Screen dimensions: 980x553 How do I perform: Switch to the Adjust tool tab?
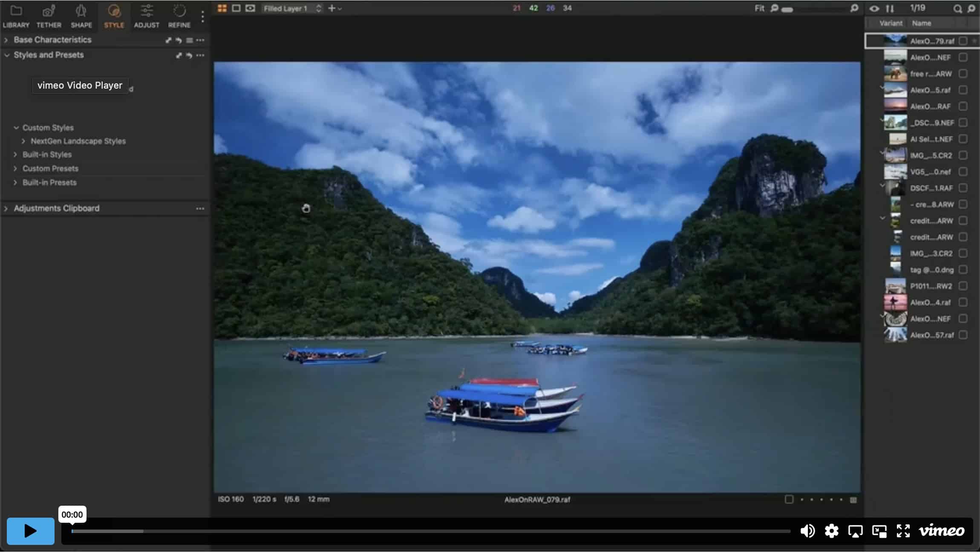(x=147, y=16)
